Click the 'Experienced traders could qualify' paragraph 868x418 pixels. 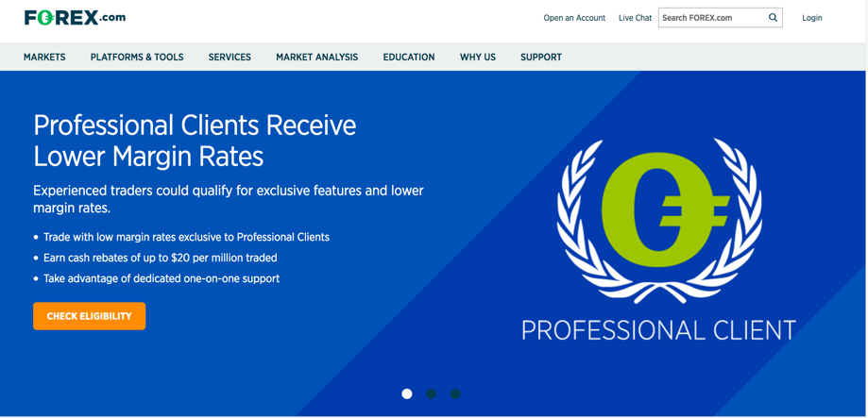(x=228, y=200)
